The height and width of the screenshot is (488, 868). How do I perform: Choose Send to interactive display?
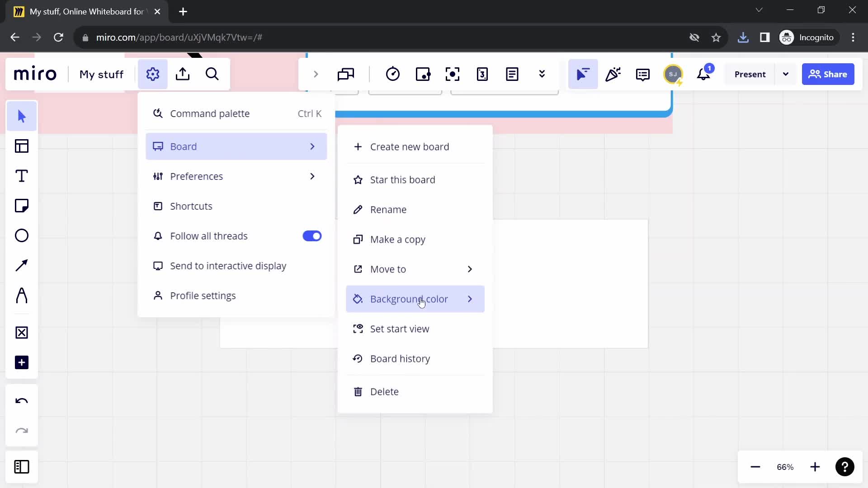[x=236, y=266]
